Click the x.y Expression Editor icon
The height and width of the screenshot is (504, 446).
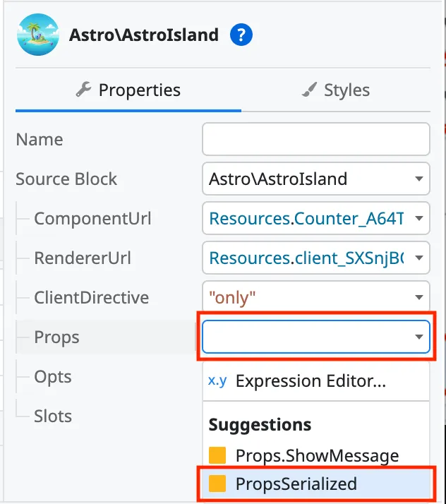click(x=217, y=381)
